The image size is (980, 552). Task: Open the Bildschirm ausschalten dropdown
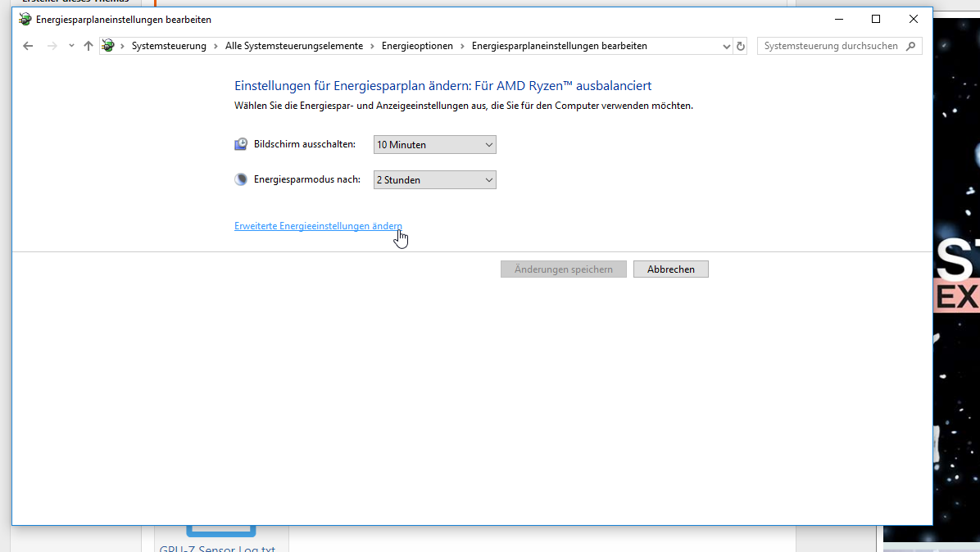click(x=434, y=144)
